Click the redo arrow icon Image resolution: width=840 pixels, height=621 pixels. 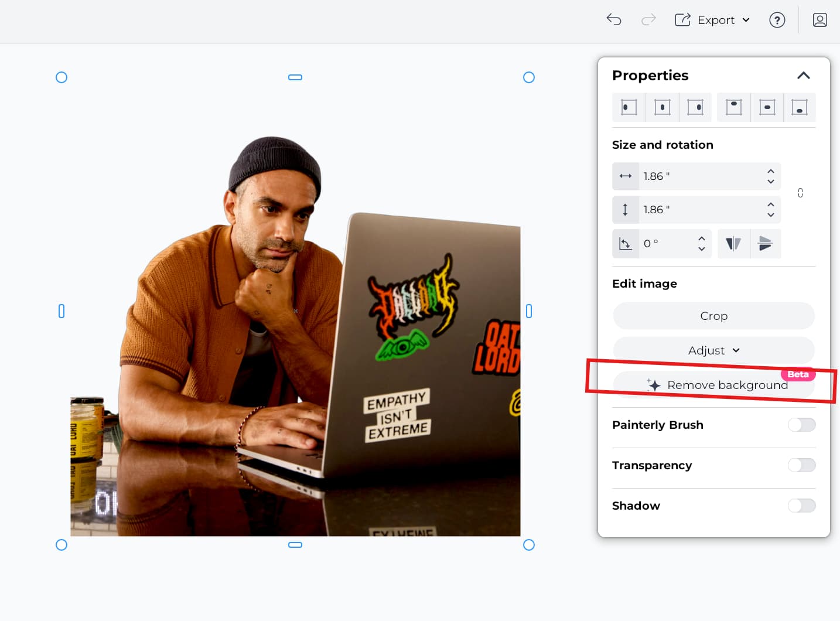[x=648, y=20]
